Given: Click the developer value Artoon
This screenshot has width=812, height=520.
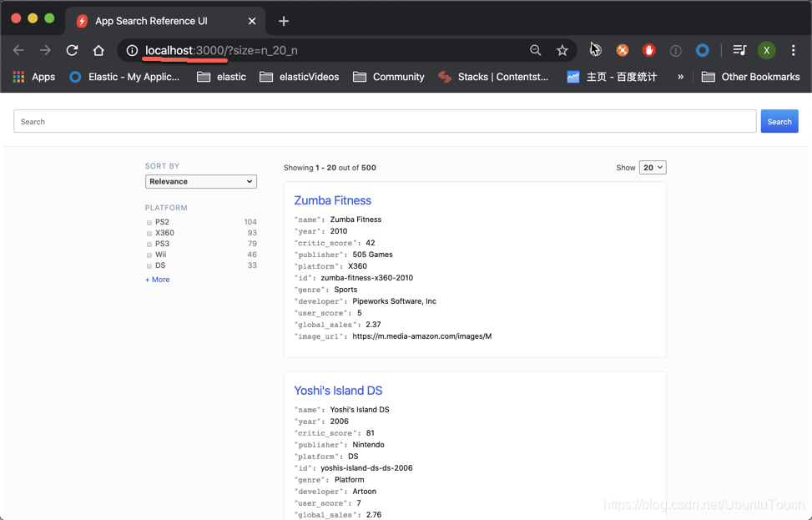Looking at the screenshot, I should 364,491.
